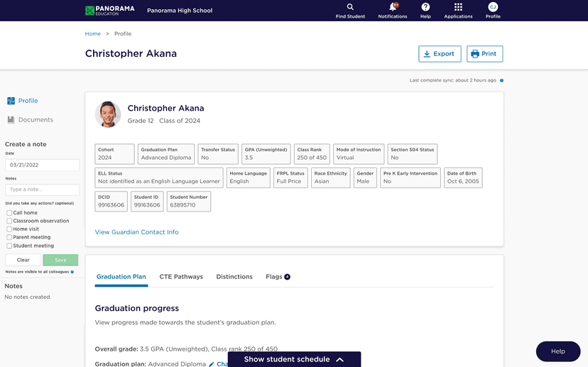Check the Call home checkbox
The height and width of the screenshot is (367, 588).
9,213
